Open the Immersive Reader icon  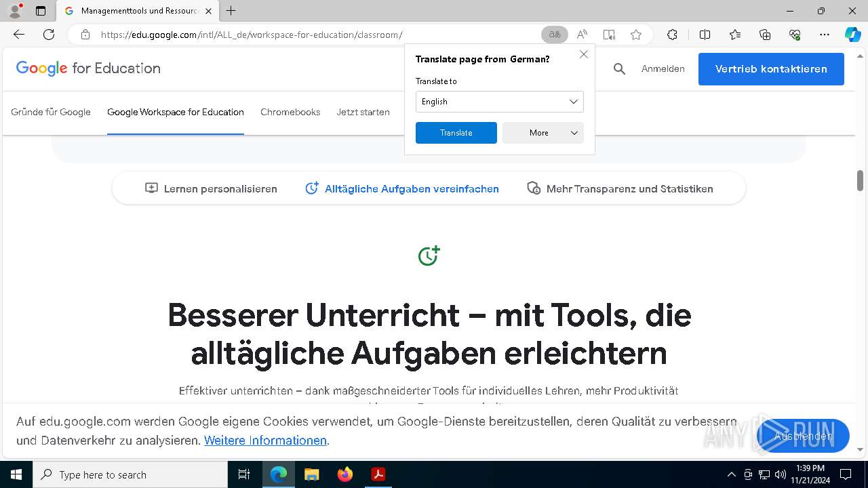click(x=609, y=35)
